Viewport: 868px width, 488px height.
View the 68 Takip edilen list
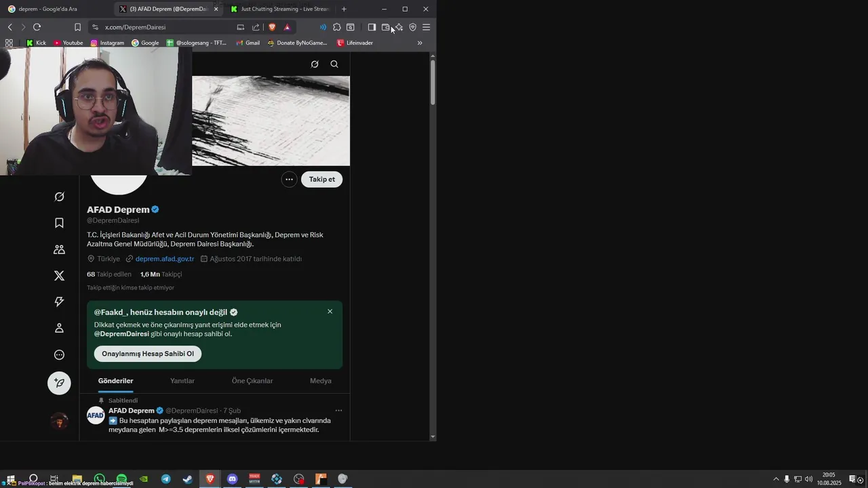click(x=109, y=274)
